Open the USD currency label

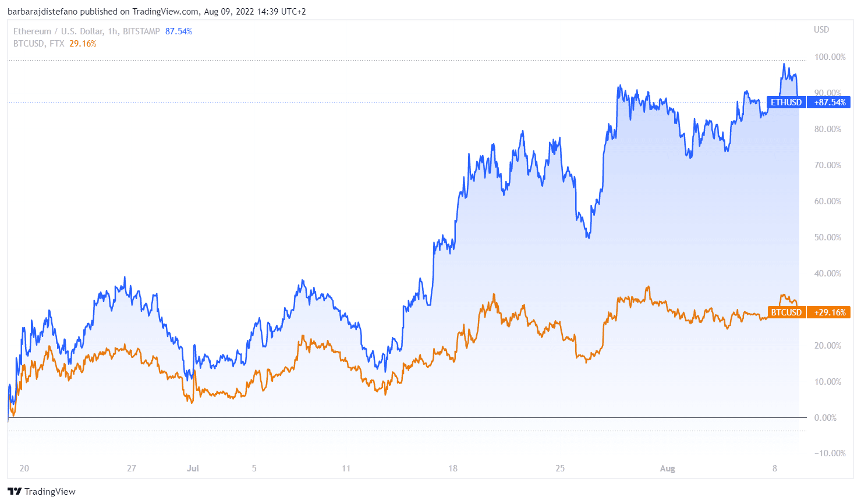(x=821, y=30)
